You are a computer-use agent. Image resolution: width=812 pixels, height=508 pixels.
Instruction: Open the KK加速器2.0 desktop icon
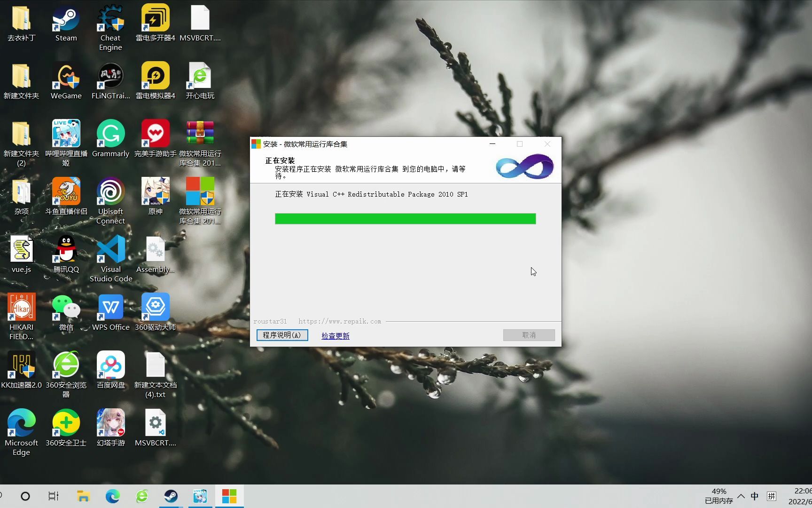click(21, 371)
